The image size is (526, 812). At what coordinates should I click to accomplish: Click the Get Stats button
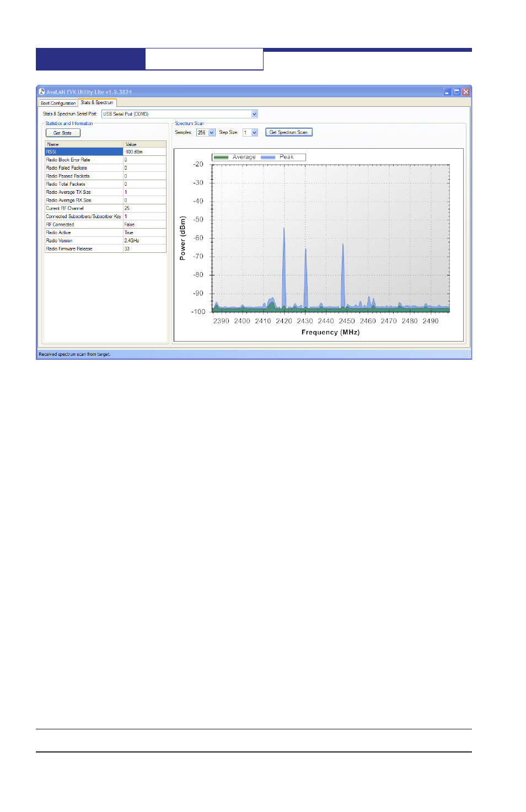(x=63, y=133)
